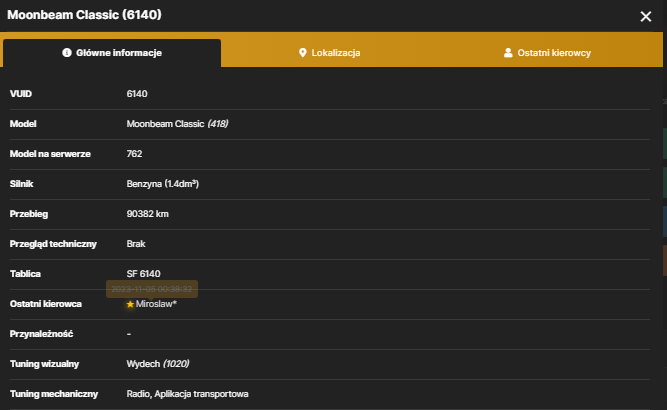The width and height of the screenshot is (667, 410).
Task: Click the Tuning mechaniczny label
Action: coord(54,394)
